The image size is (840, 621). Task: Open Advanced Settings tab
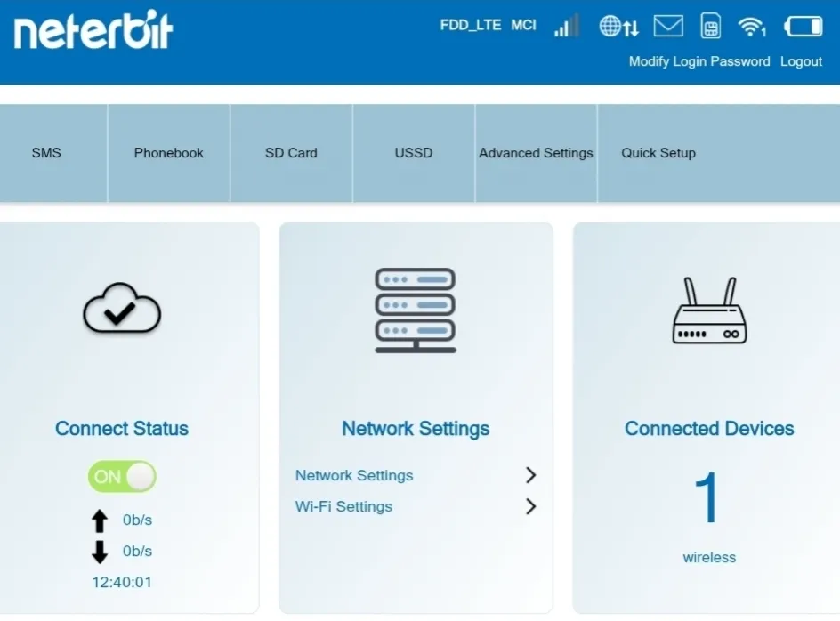coord(536,153)
